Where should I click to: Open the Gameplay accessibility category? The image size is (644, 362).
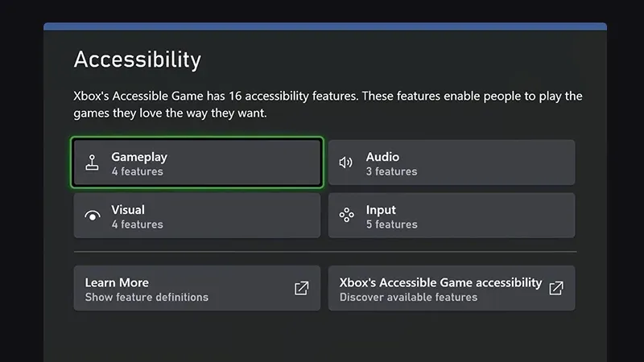[x=197, y=162]
